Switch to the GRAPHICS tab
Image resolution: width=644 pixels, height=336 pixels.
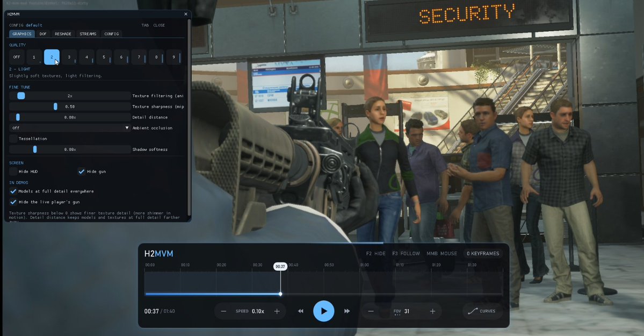[22, 34]
